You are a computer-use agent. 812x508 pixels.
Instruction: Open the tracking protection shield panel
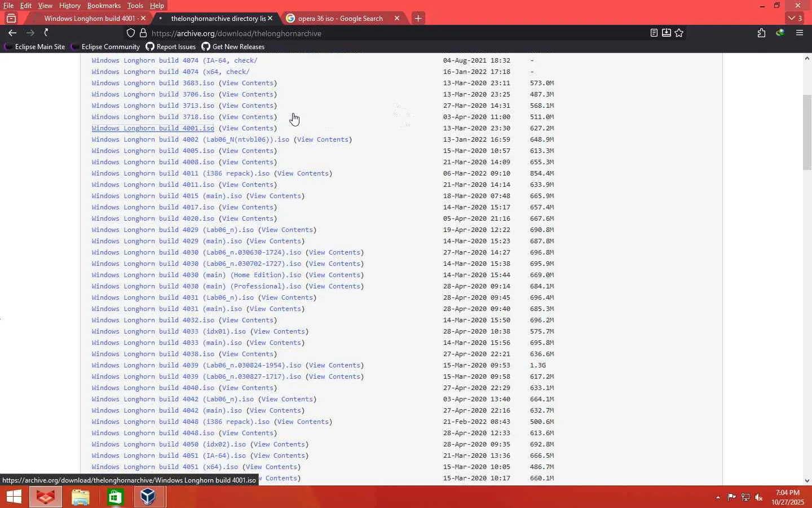[x=131, y=33]
